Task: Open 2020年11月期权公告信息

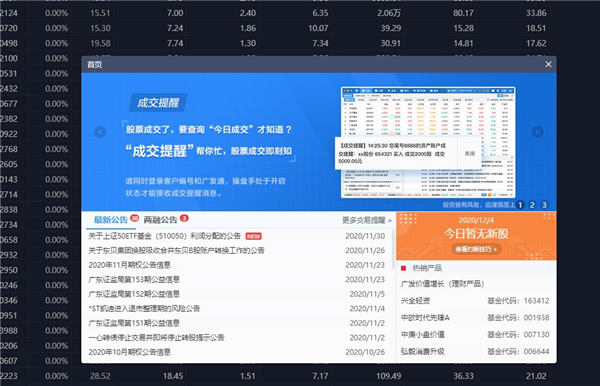Action: 129,265
